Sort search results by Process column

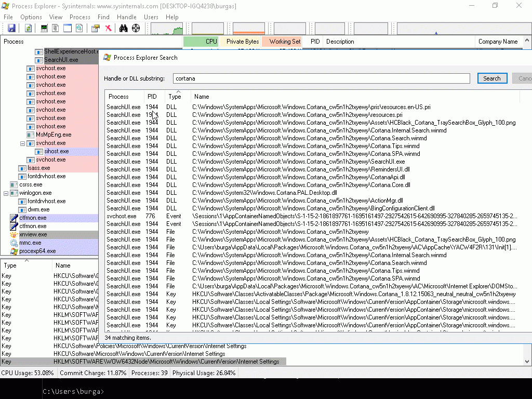pyautogui.click(x=125, y=96)
